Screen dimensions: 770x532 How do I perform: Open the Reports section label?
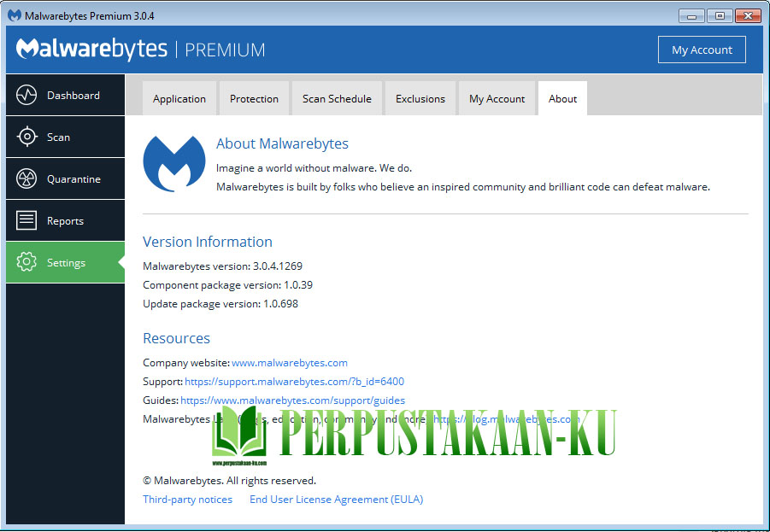point(65,221)
